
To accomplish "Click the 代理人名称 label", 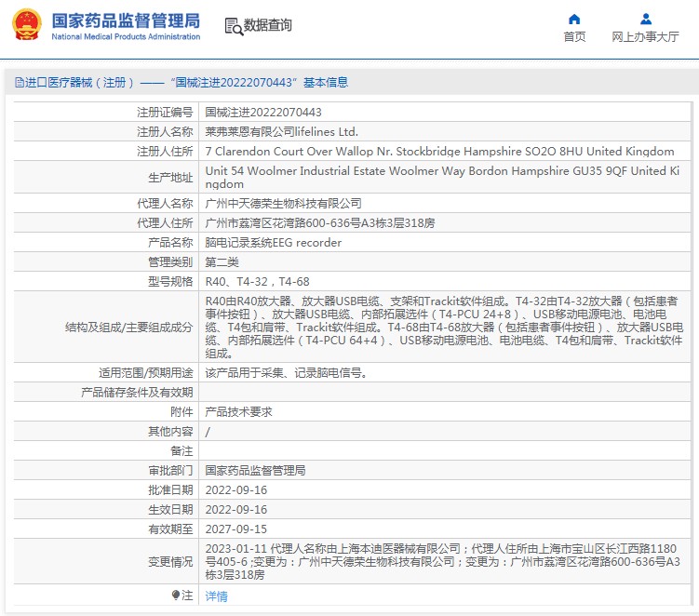I will 165,204.
